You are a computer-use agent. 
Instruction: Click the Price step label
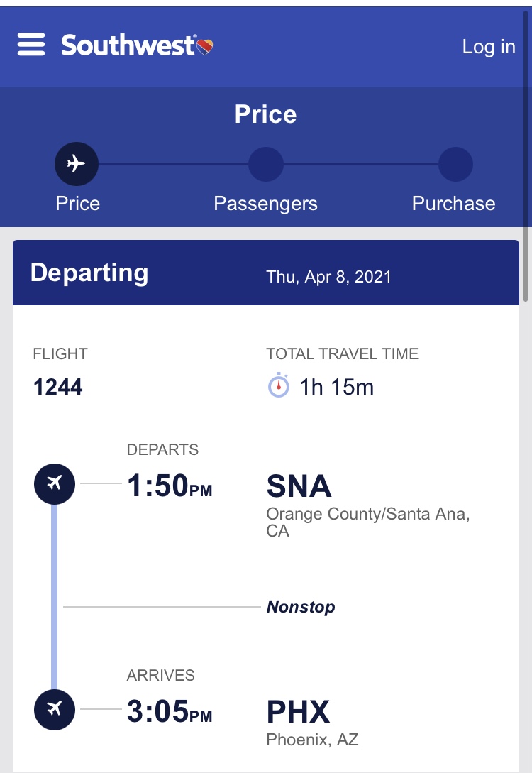tap(78, 203)
